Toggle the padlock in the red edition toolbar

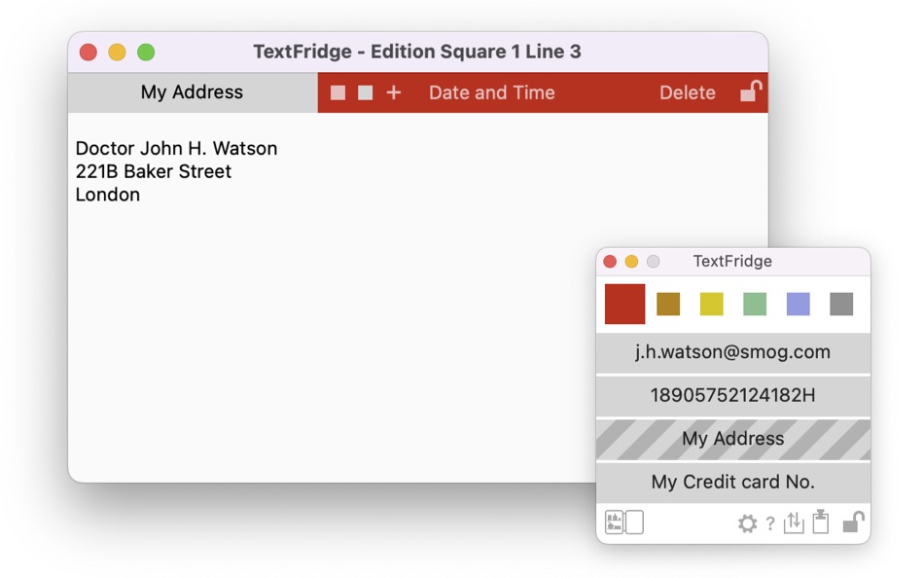(x=751, y=91)
